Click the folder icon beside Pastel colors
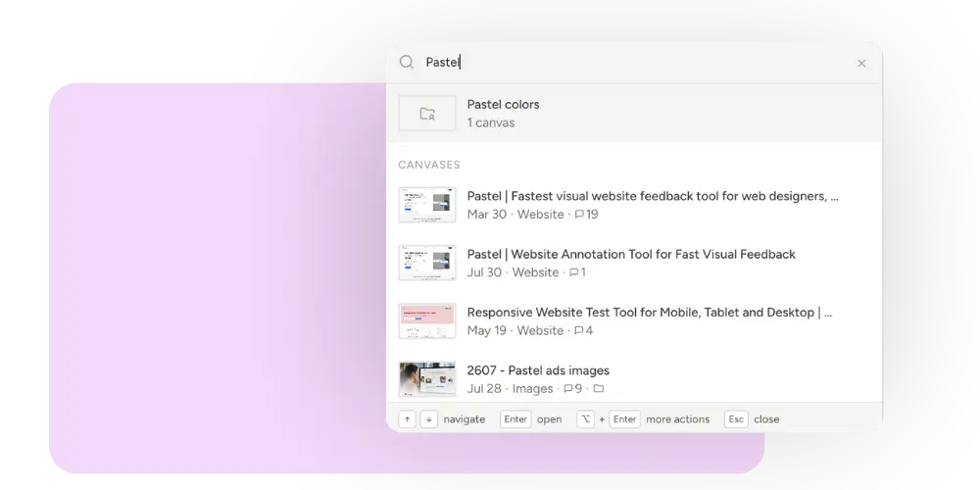 click(427, 113)
